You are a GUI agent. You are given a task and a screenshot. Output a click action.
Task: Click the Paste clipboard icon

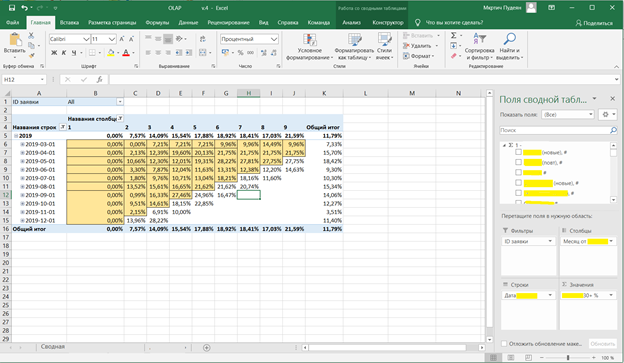15,40
